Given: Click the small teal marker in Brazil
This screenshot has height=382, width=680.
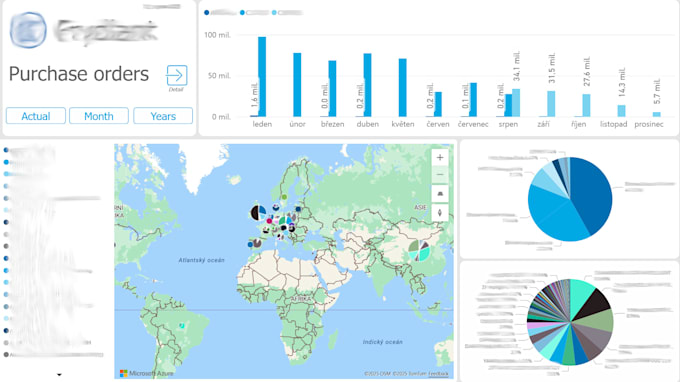Looking at the screenshot, I should coord(182,325).
